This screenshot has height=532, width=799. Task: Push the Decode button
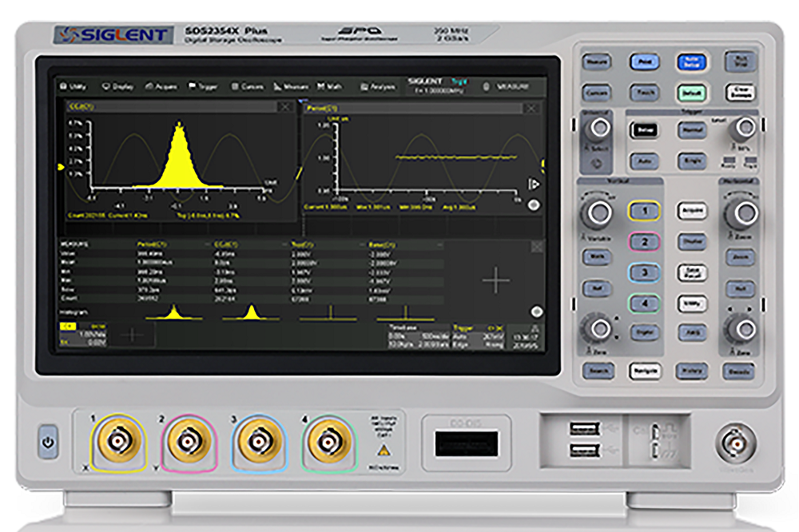click(x=739, y=371)
